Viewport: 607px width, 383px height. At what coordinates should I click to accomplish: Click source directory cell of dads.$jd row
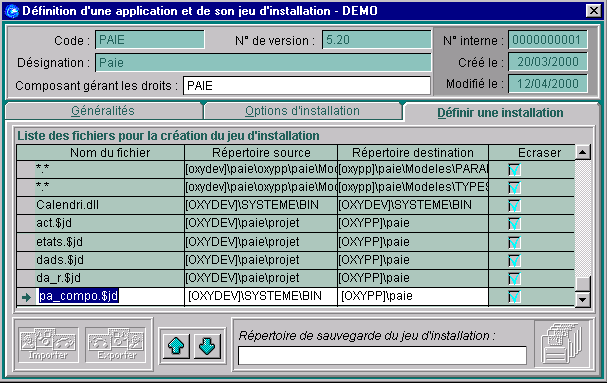pyautogui.click(x=261, y=260)
